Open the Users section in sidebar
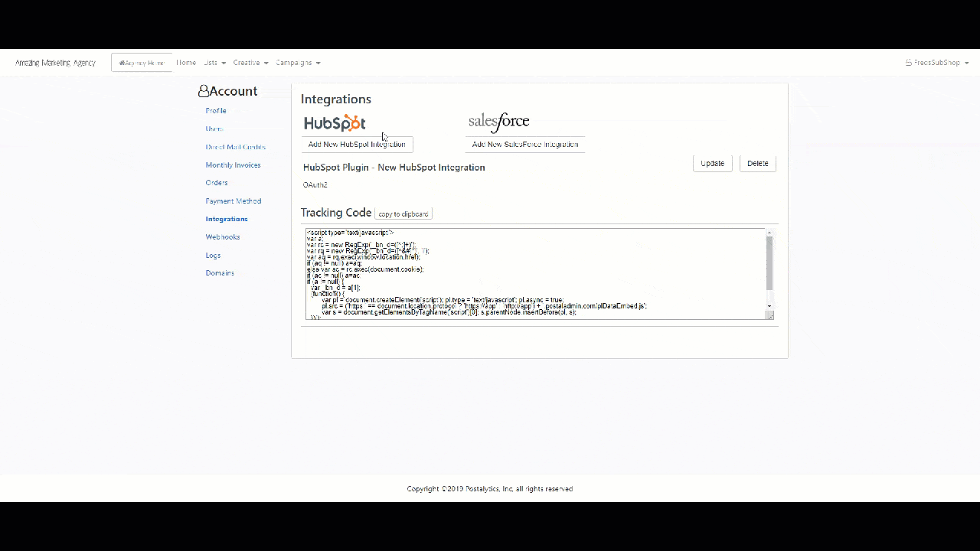Screen dimensions: 980x551 (x=214, y=129)
